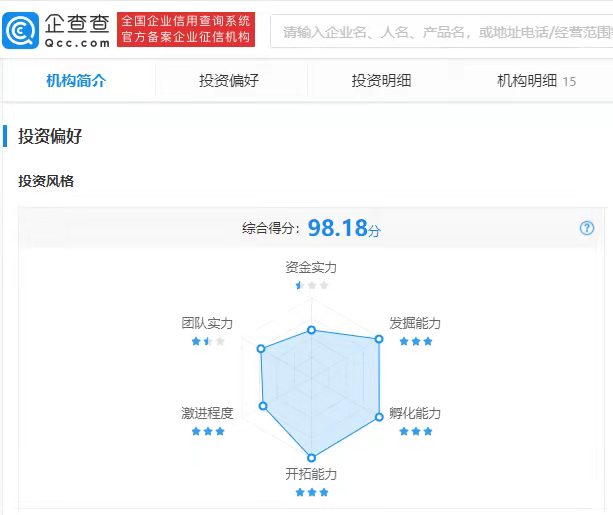Click the 激进程度 axis label
The height and width of the screenshot is (515, 613).
207,413
